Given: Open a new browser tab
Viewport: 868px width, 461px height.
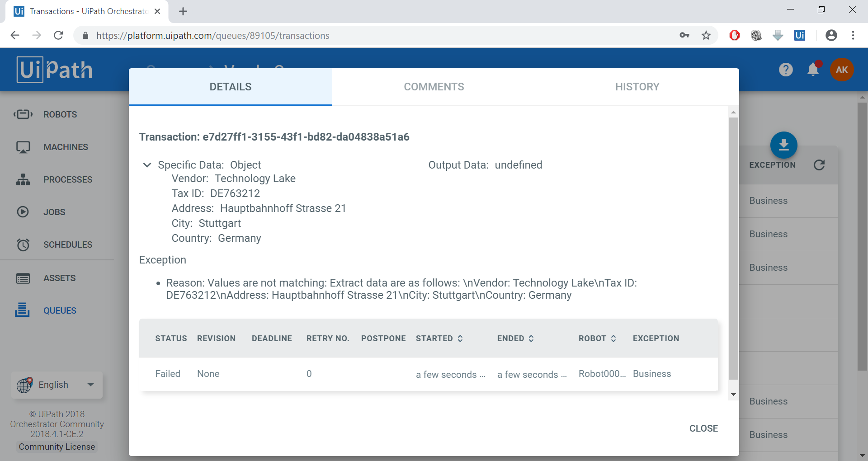Looking at the screenshot, I should [183, 11].
